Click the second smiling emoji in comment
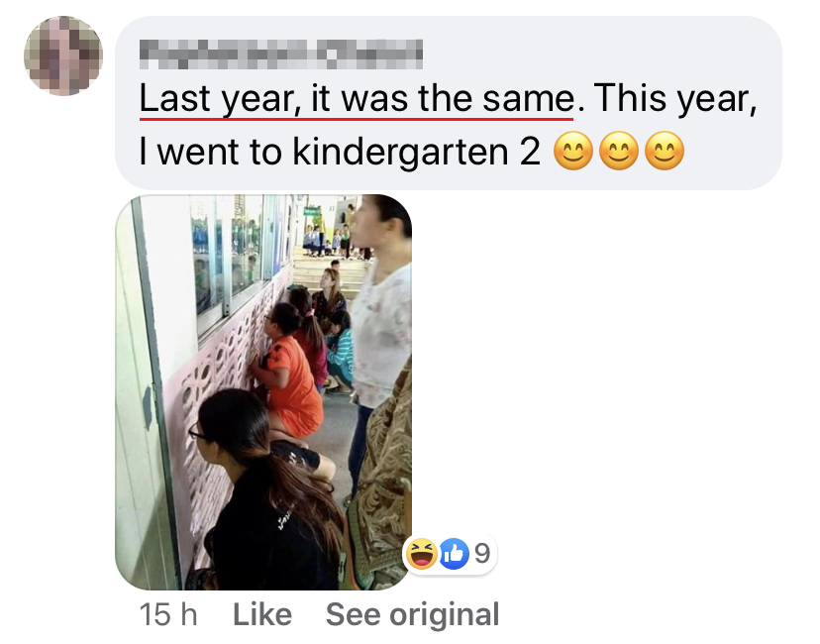Viewport: 820px width, 644px height. (x=619, y=151)
